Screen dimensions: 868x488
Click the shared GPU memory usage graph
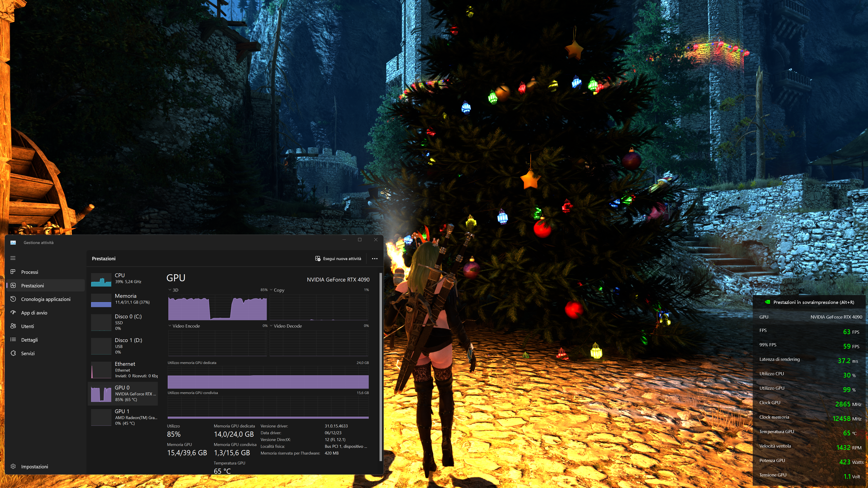click(x=268, y=408)
